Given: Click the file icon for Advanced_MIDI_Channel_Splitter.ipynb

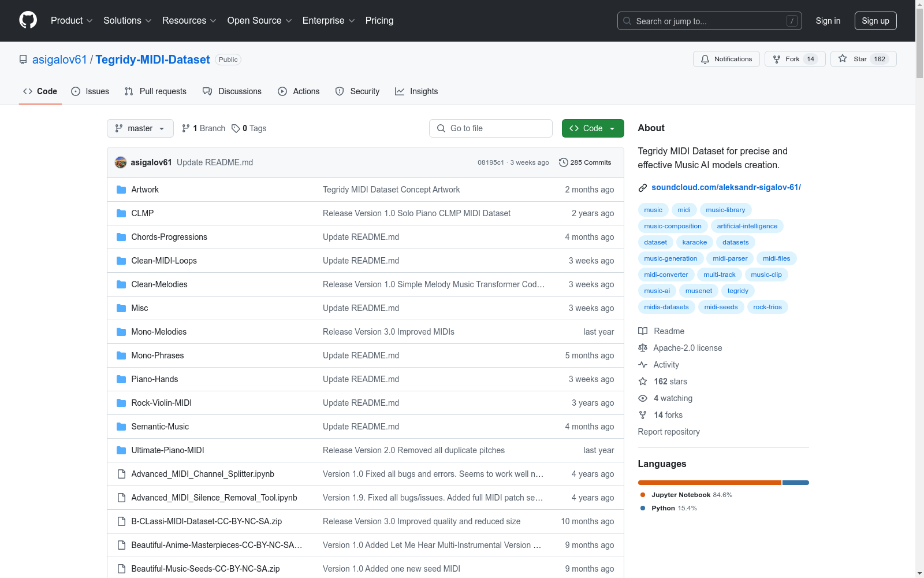Looking at the screenshot, I should [121, 474].
